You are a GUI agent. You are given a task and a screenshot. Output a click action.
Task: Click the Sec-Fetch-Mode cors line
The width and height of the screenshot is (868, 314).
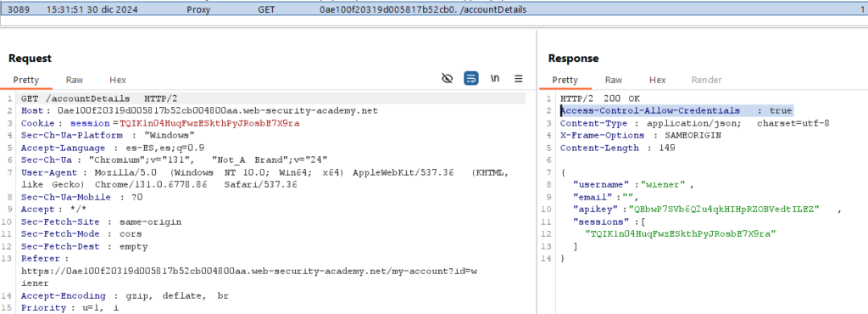tap(81, 233)
